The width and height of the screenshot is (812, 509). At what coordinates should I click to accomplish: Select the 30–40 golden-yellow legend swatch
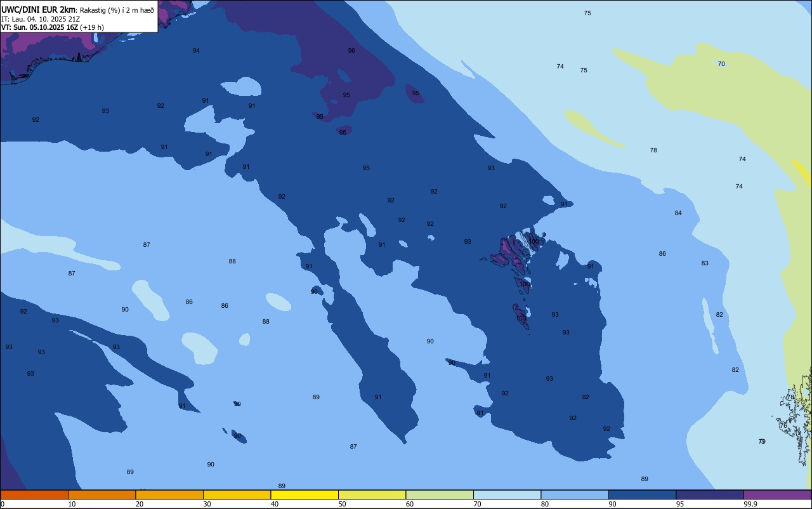click(x=237, y=494)
